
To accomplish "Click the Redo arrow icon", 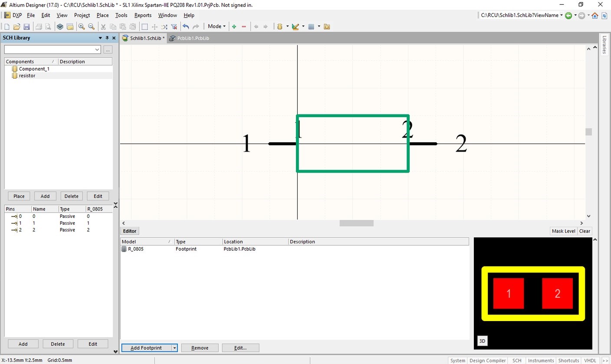I will [x=196, y=26].
